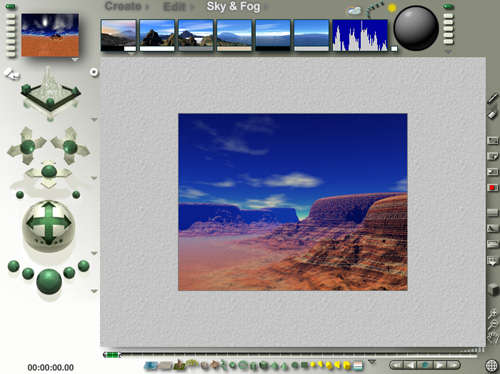Click the play animation button
The image size is (500, 374).
tap(440, 365)
